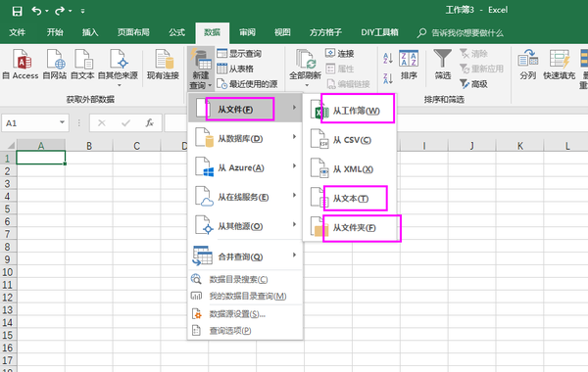588x372 pixels.
Task: Sort ascending with the A-Z icon
Action: point(388,58)
